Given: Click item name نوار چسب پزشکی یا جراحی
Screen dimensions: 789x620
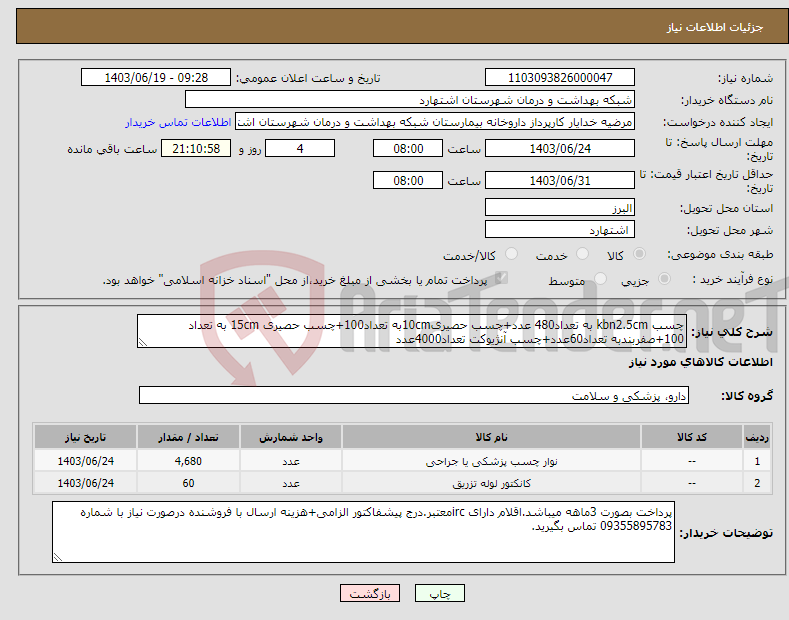Looking at the screenshot, I should coord(491,461).
